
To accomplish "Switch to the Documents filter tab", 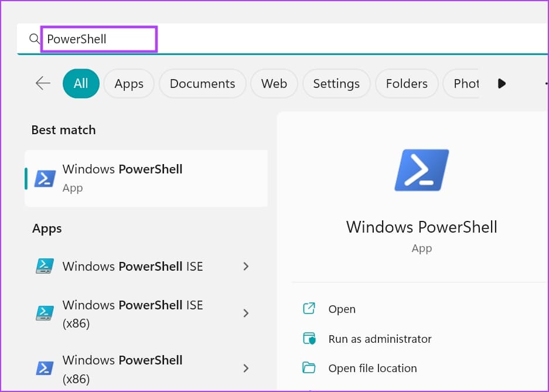I will coord(202,84).
